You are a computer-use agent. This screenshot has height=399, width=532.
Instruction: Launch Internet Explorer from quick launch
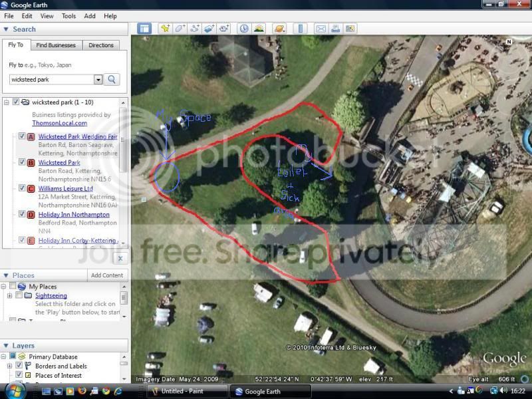[x=118, y=391]
